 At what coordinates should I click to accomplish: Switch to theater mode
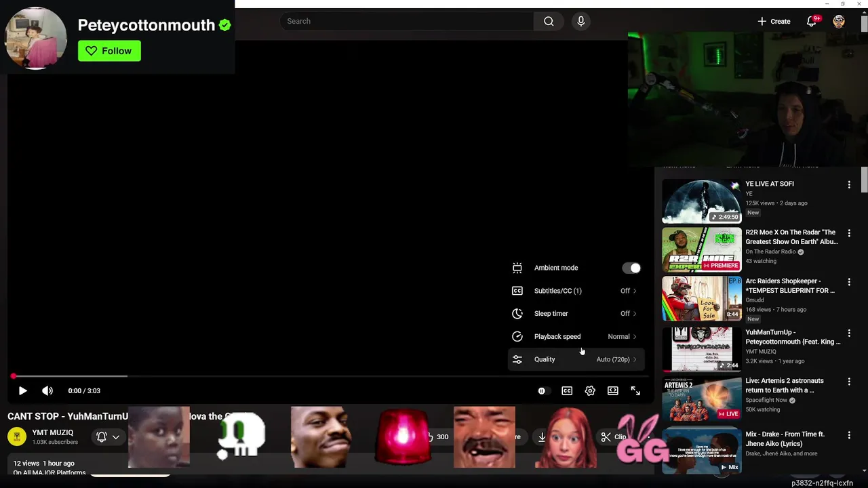click(613, 390)
